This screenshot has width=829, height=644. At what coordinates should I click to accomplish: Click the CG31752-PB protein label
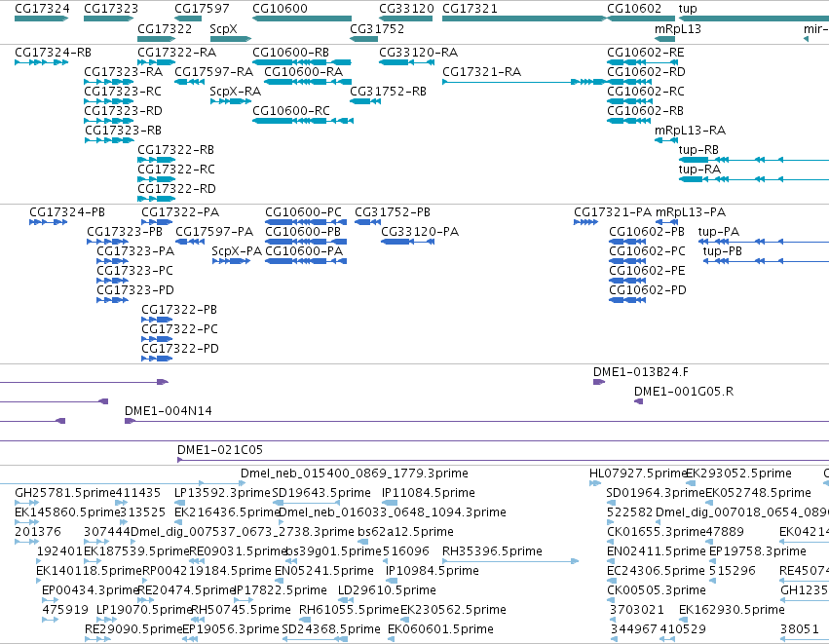pyautogui.click(x=393, y=212)
